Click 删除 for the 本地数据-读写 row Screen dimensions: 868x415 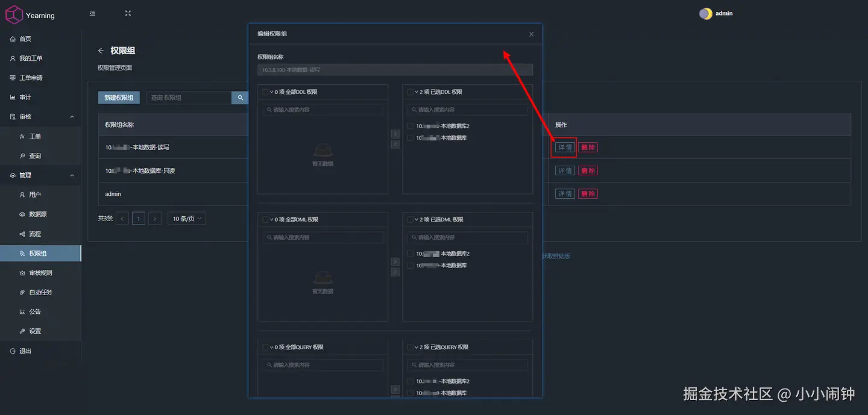(x=588, y=148)
